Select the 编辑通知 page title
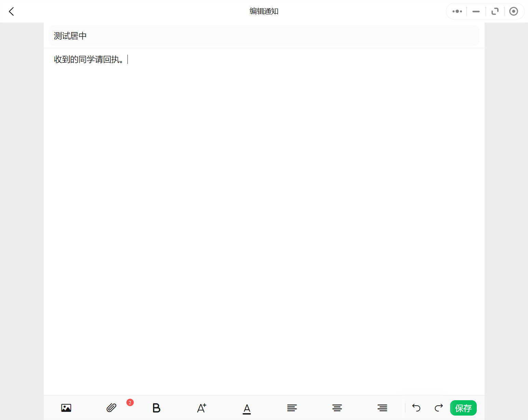The height and width of the screenshot is (420, 528). coord(264,11)
